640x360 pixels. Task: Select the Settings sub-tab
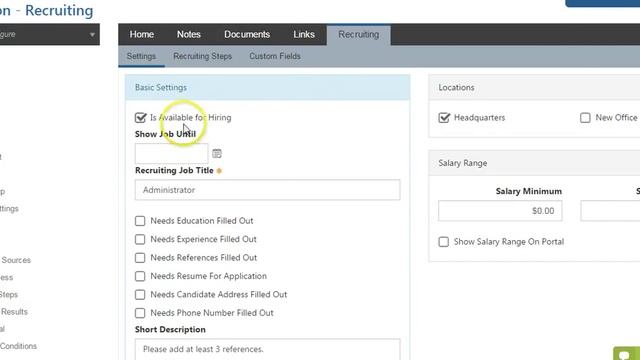click(141, 56)
